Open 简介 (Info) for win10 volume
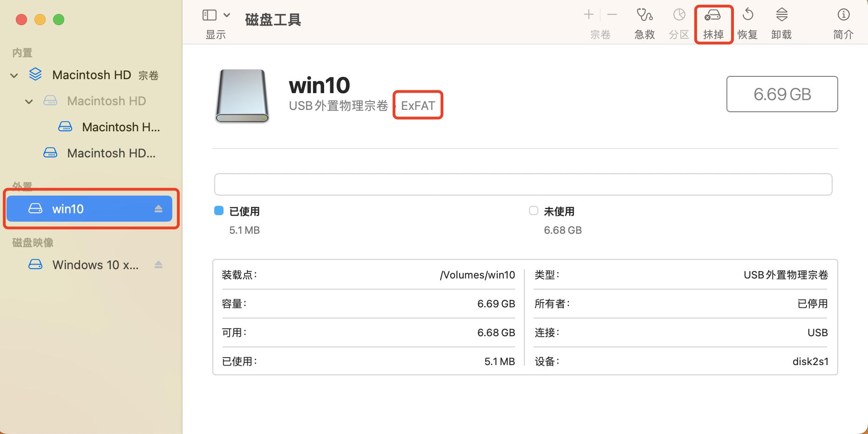 click(843, 21)
